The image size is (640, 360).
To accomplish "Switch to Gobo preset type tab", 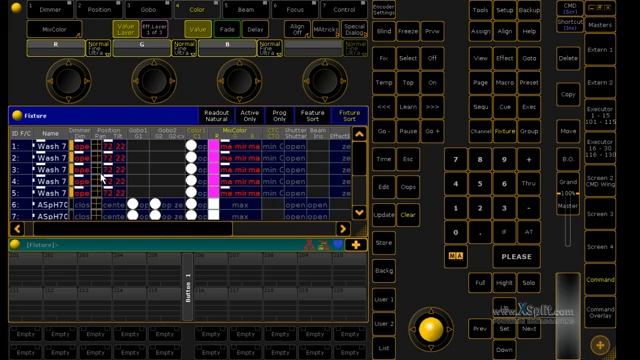I will [148, 9].
